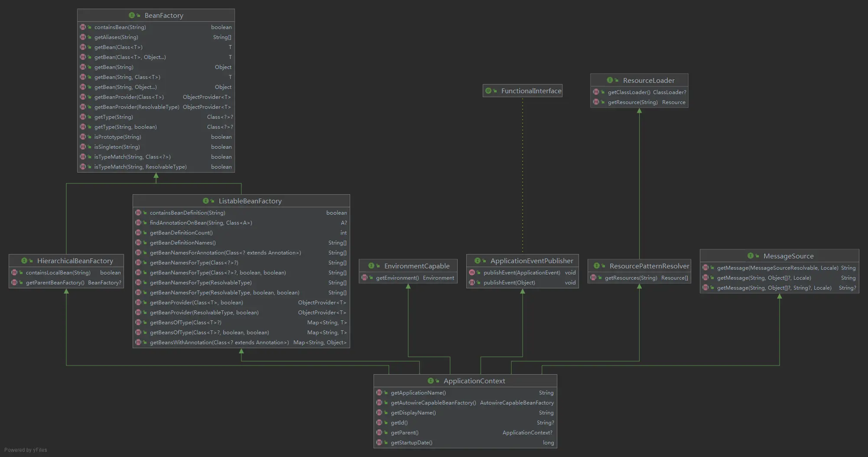Click getMessage(String, Object[]?, String?, Locale) method

click(774, 287)
